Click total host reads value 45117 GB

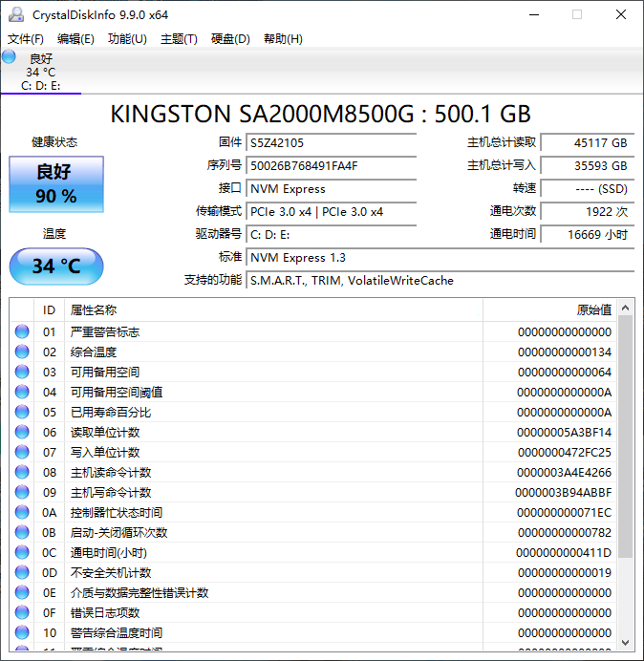click(587, 143)
